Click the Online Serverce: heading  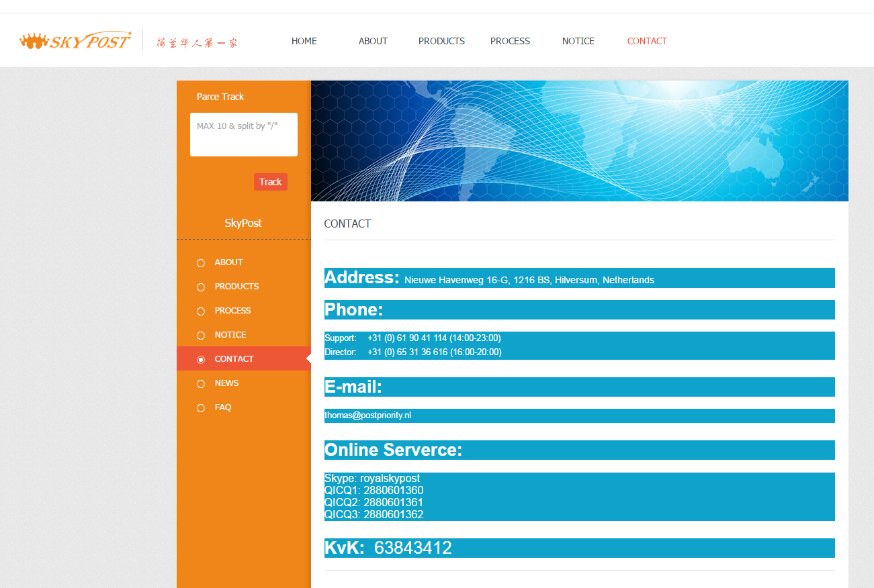pyautogui.click(x=394, y=450)
